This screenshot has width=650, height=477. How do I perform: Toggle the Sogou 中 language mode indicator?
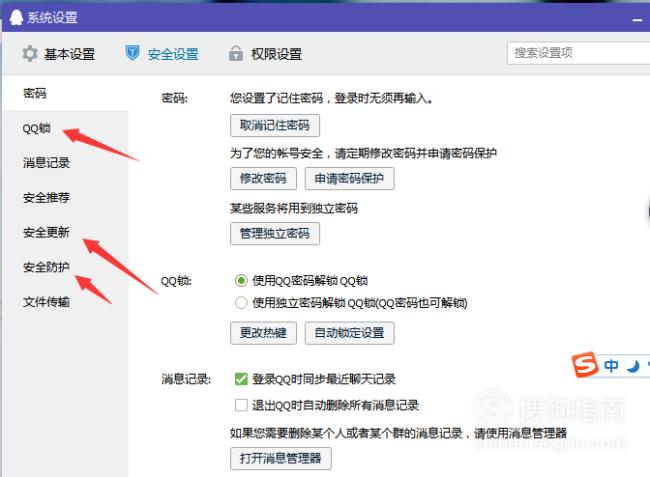(611, 366)
